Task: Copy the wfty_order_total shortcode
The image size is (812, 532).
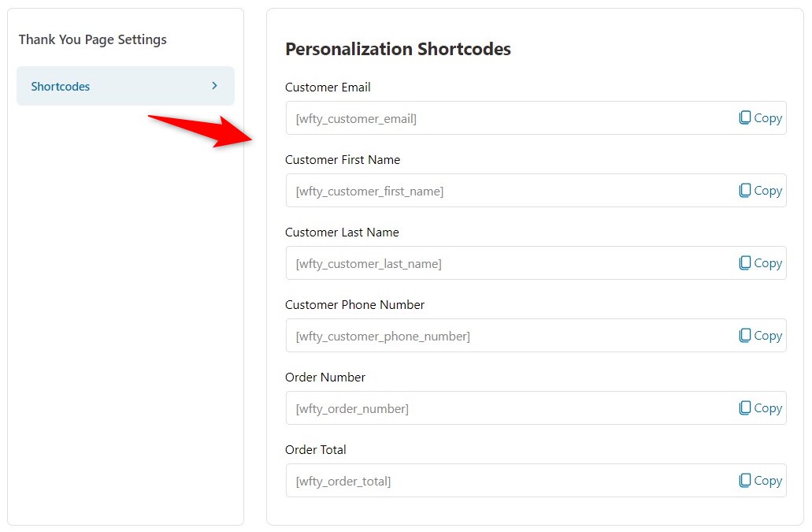Action: click(x=759, y=480)
